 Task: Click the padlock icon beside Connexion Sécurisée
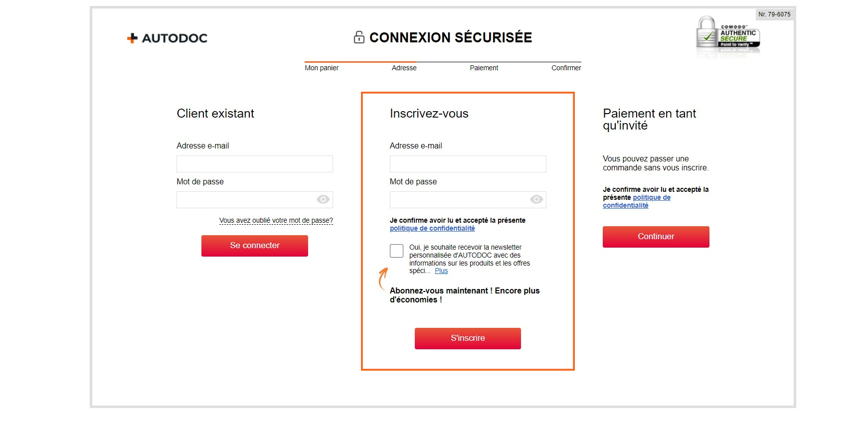click(x=359, y=37)
